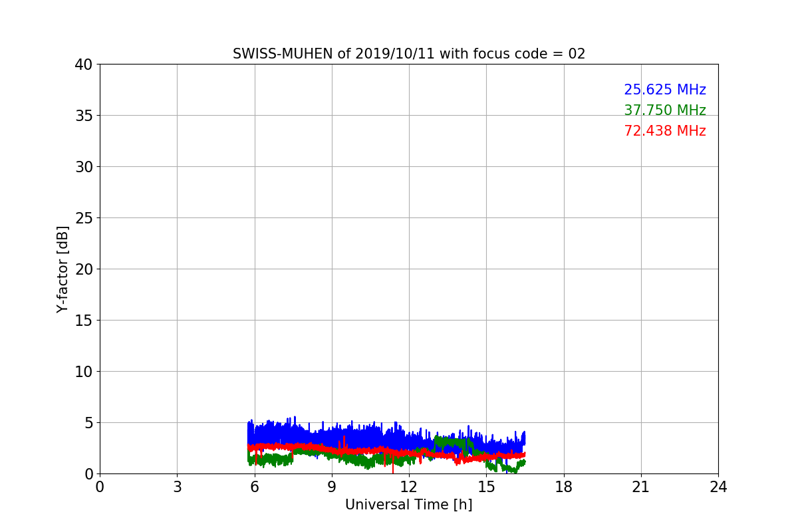Click the y-axis tick label 15

(84, 321)
